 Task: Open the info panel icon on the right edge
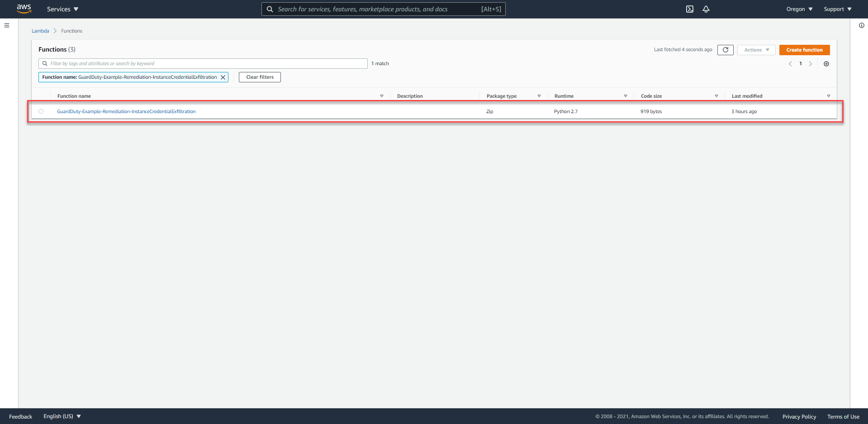861,25
